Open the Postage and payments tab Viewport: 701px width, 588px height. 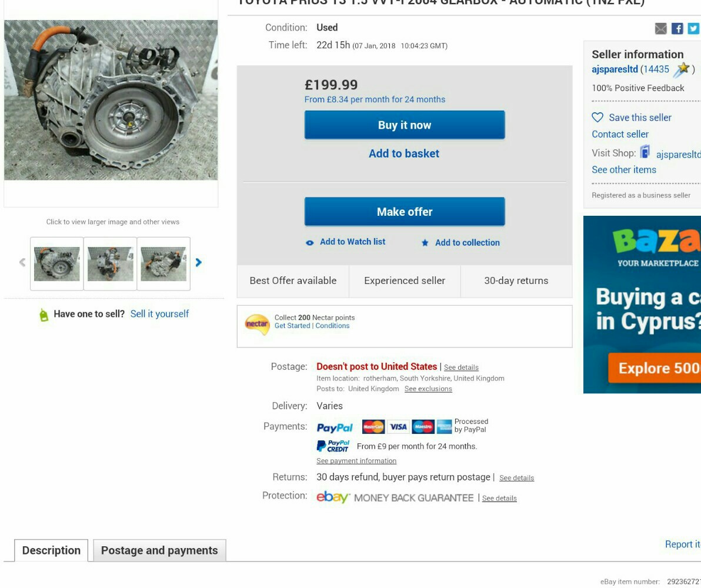pyautogui.click(x=159, y=550)
